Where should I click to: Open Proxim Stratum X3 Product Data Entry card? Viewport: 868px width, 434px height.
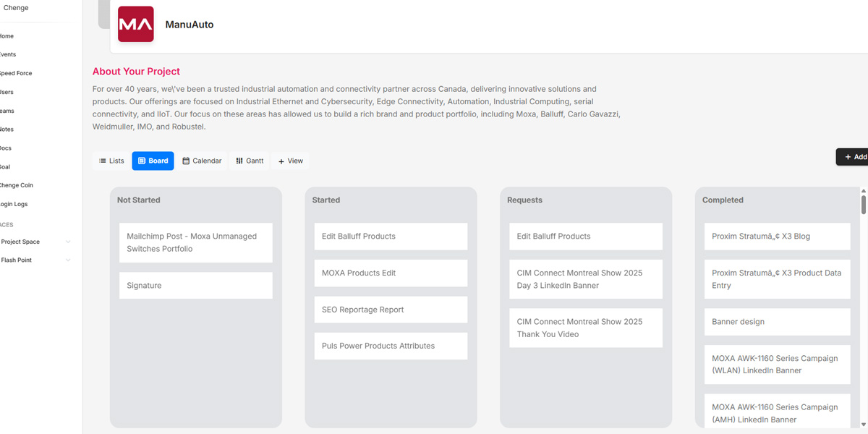(778, 279)
